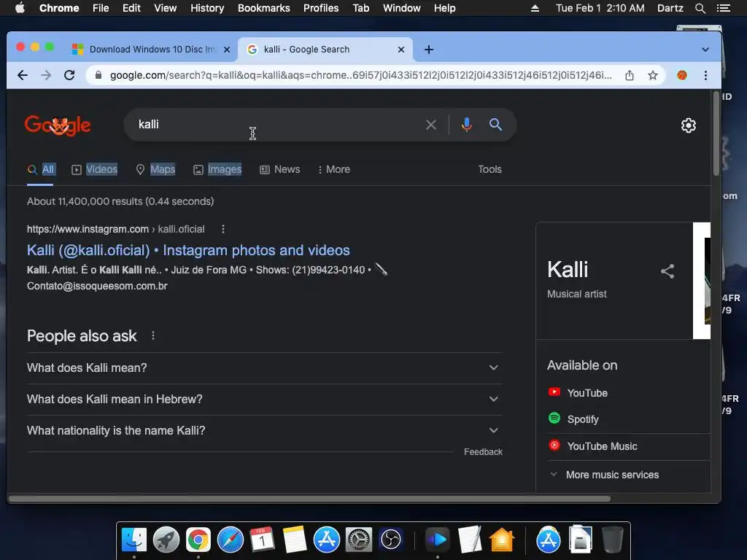Click the horizontal page scrollbar
The height and width of the screenshot is (560, 747).
click(x=309, y=499)
